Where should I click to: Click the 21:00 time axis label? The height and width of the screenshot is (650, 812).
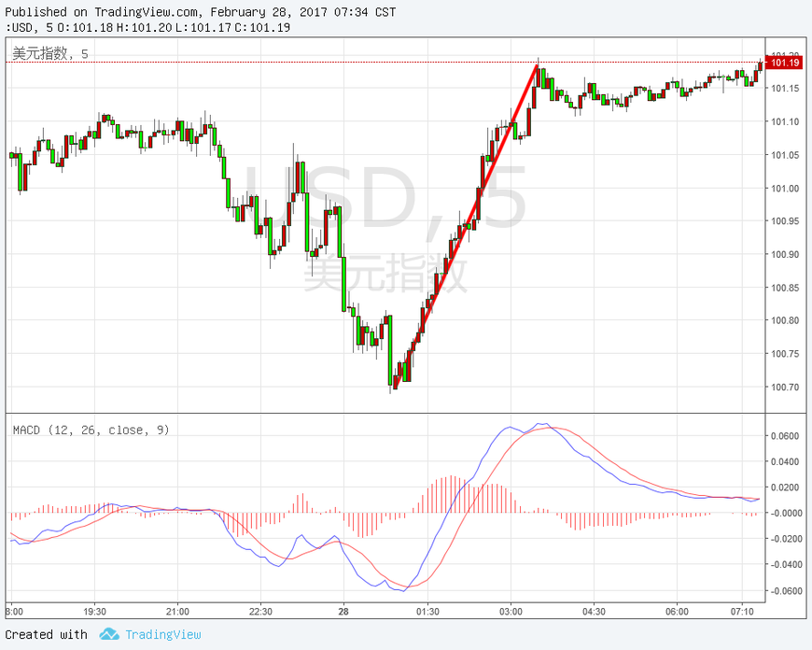pyautogui.click(x=177, y=612)
